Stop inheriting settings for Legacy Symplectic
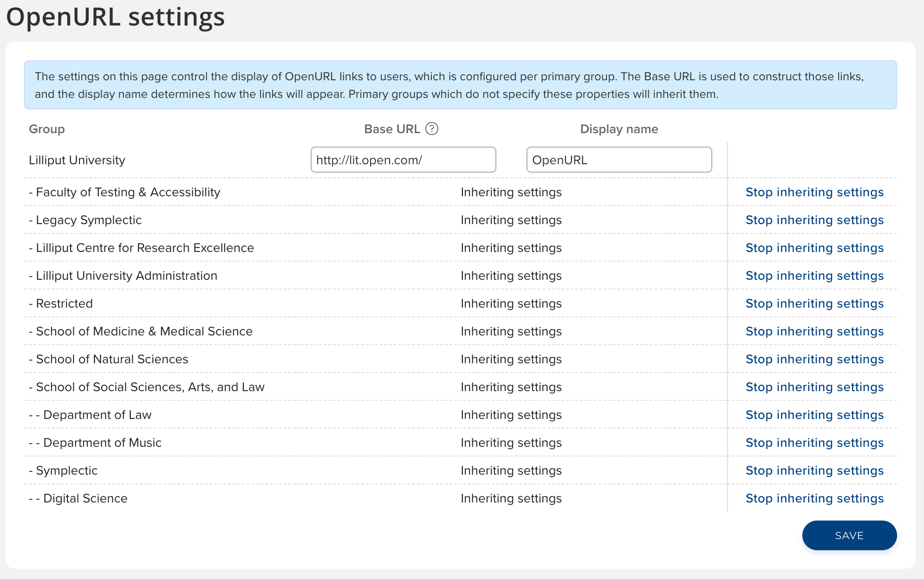The image size is (924, 579). click(814, 220)
